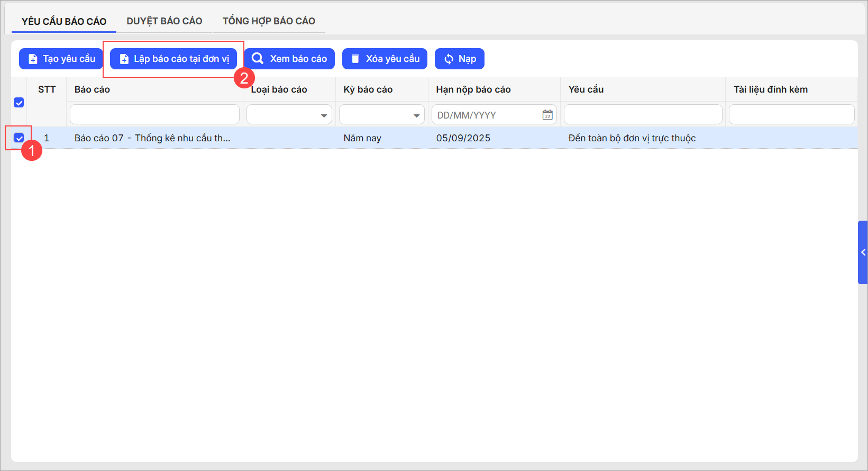Switch to the DUYỆT BÁO CÁO tab
Image resolution: width=868 pixels, height=471 pixels.
[x=164, y=21]
